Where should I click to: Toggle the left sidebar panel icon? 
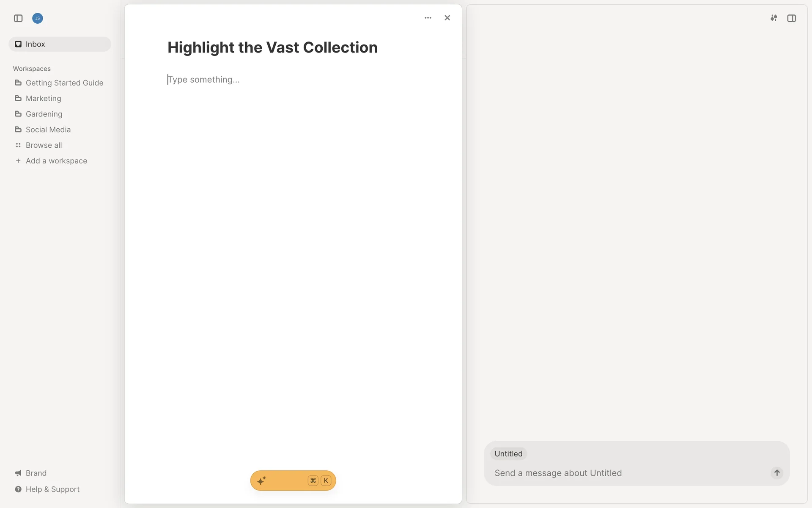[18, 18]
